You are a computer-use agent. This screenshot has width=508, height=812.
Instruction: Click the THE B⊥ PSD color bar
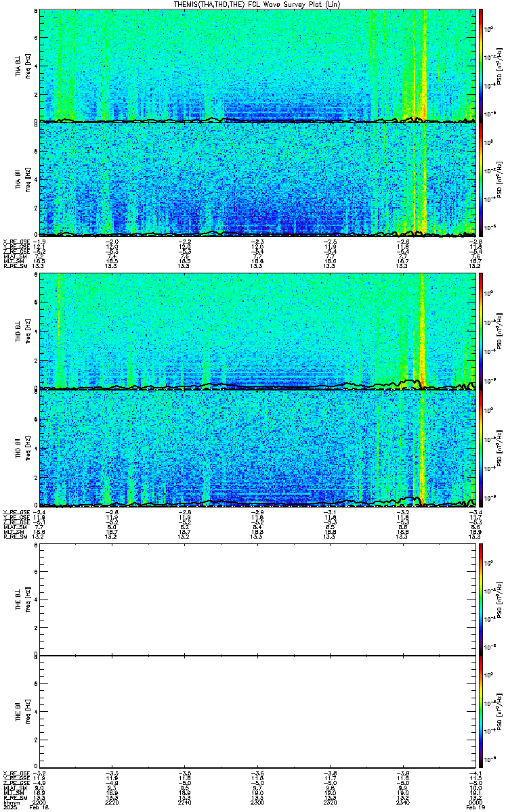click(x=481, y=599)
